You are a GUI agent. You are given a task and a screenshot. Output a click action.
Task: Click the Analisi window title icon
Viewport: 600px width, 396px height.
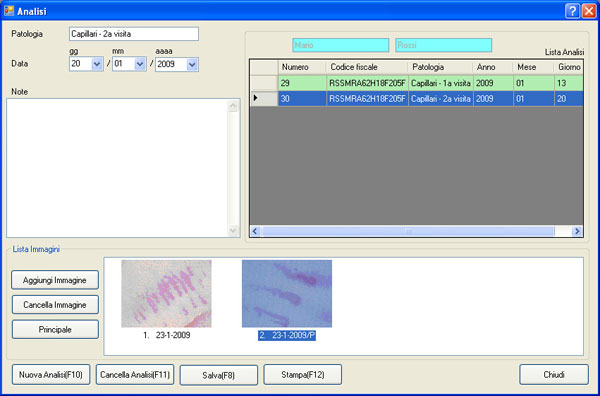[x=9, y=11]
